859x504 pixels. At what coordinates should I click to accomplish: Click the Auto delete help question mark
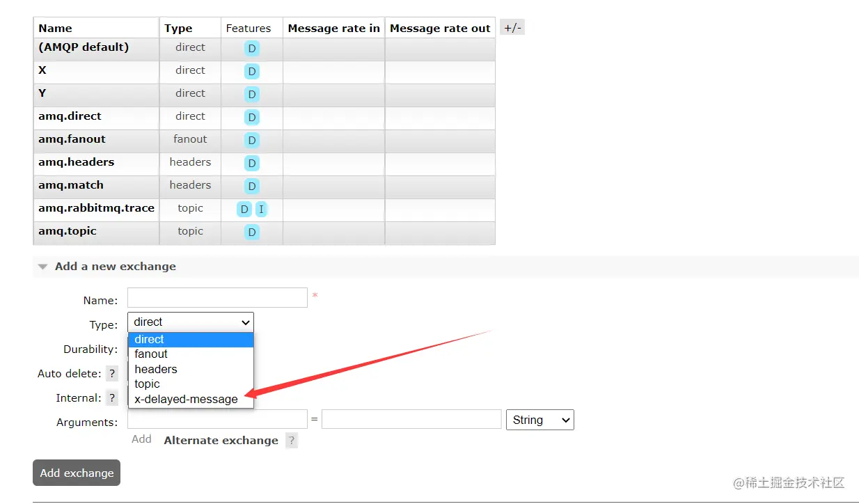point(111,374)
